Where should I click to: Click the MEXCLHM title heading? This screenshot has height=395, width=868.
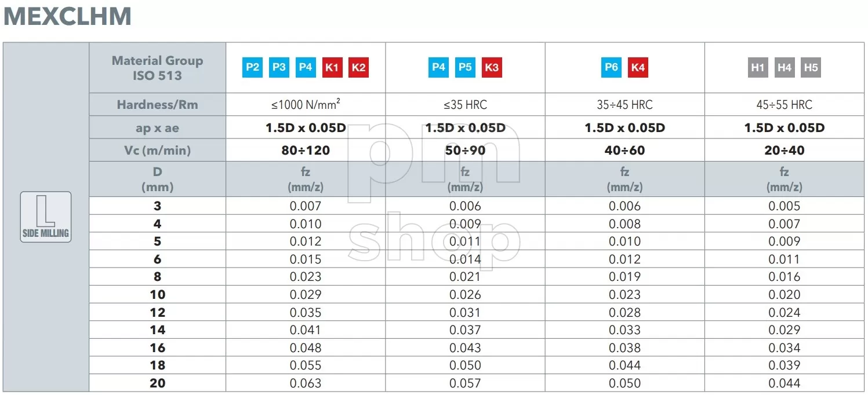[67, 16]
